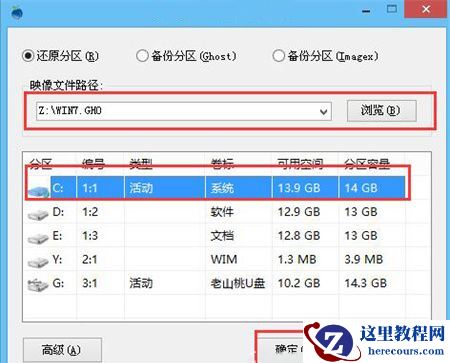Click the 1:3 number cell
Screen dimensions: 450x363
coord(90,236)
